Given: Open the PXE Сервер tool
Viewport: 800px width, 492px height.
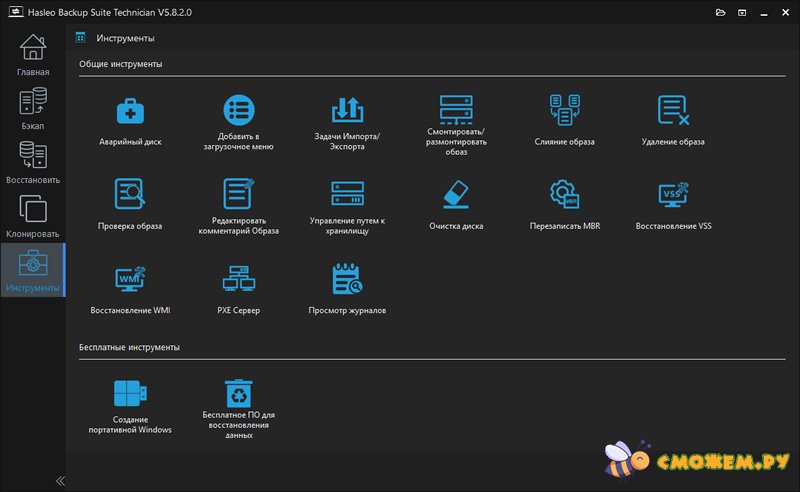Looking at the screenshot, I should 239,278.
